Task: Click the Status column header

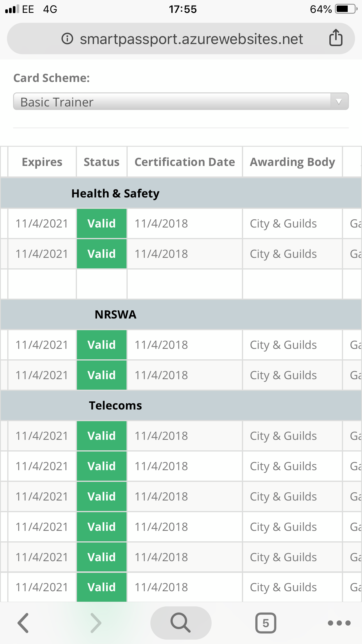Action: [x=101, y=162]
